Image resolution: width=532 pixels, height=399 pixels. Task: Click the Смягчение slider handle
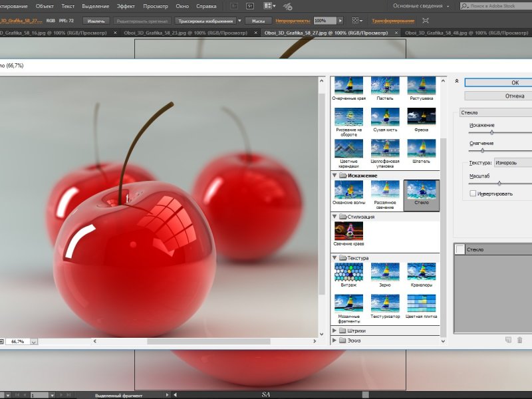[x=482, y=151]
